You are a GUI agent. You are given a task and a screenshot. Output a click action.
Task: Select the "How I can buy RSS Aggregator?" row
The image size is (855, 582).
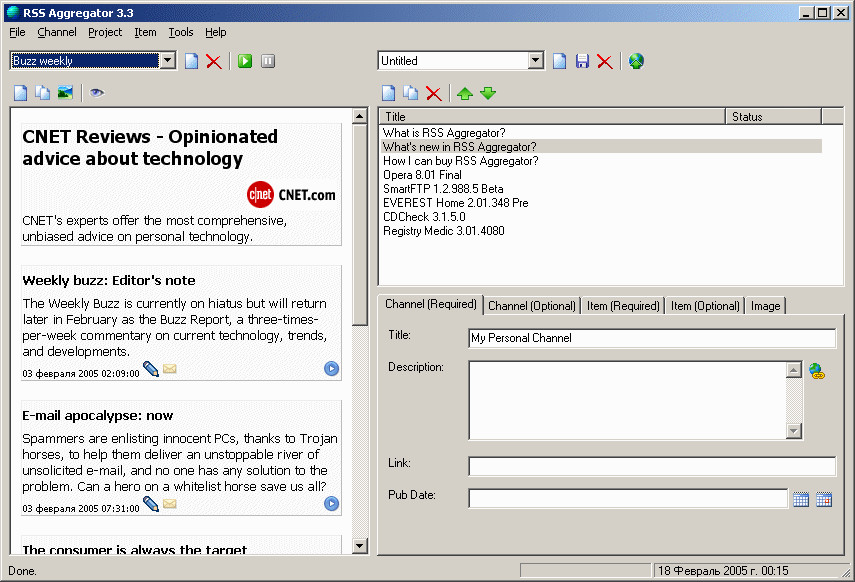(602, 161)
